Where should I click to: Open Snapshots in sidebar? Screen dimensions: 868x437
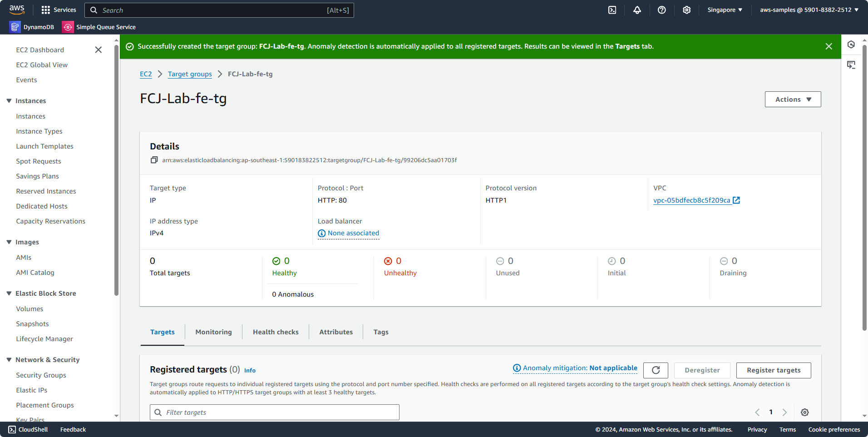[x=32, y=324]
